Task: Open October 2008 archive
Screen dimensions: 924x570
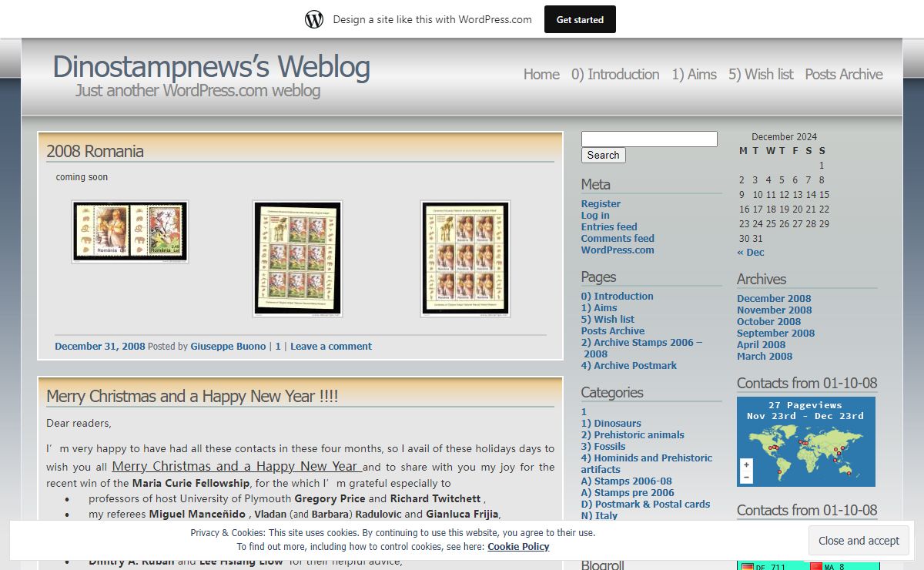Action: pos(768,322)
